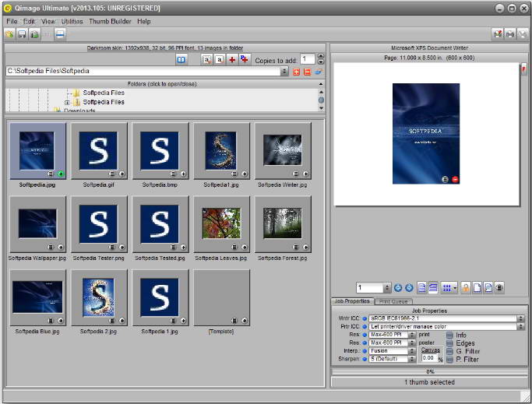The width and height of the screenshot is (532, 404).
Task: Click the orange padlock lock icon
Action: (466, 288)
